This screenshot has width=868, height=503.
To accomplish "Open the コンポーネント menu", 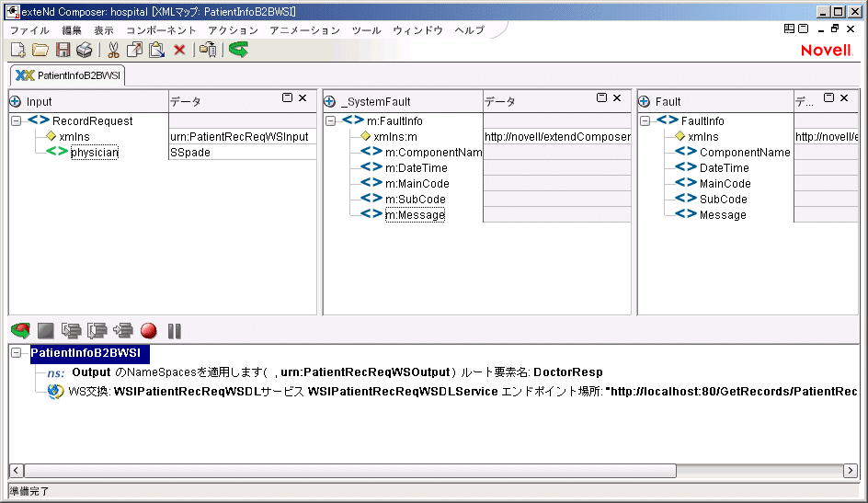I will [161, 30].
